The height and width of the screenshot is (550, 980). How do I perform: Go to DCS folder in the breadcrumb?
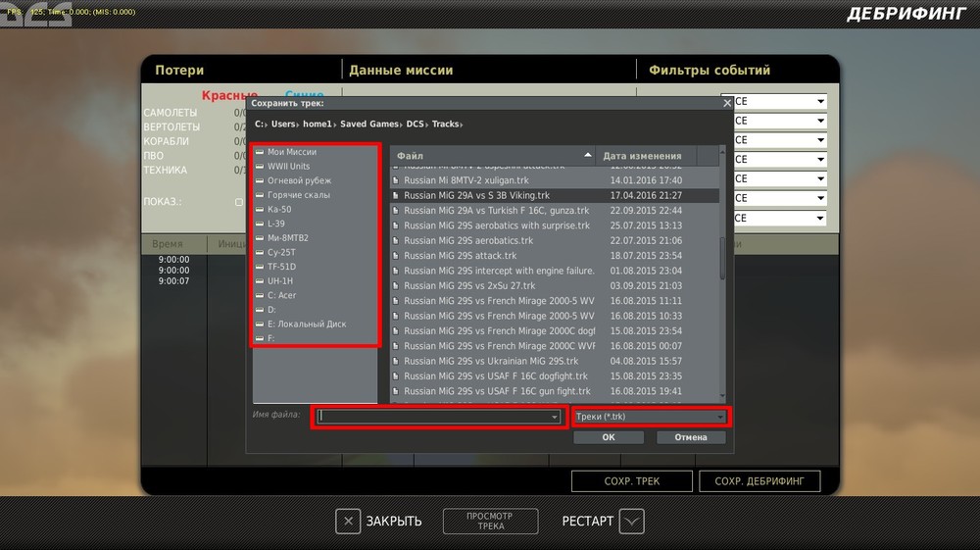coord(415,124)
